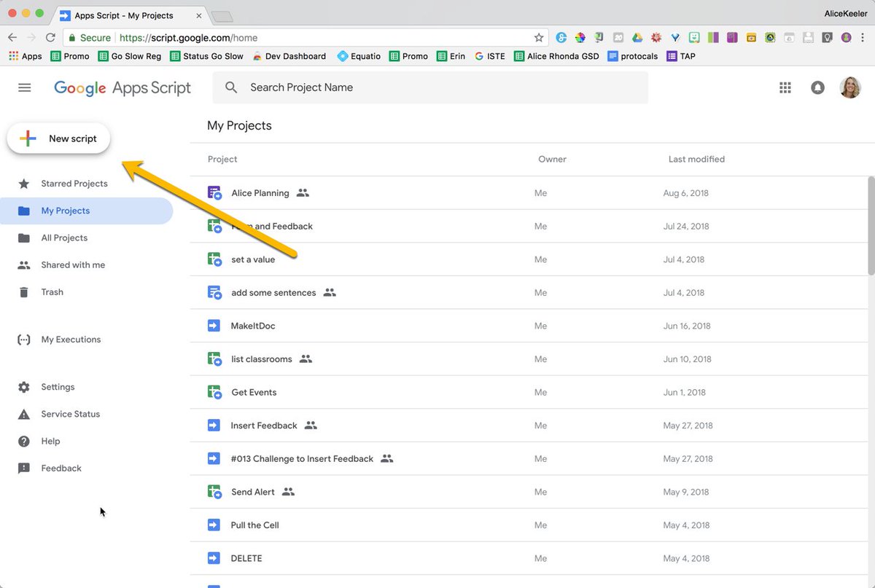
Task: Open the Google apps launcher grid
Action: point(785,87)
